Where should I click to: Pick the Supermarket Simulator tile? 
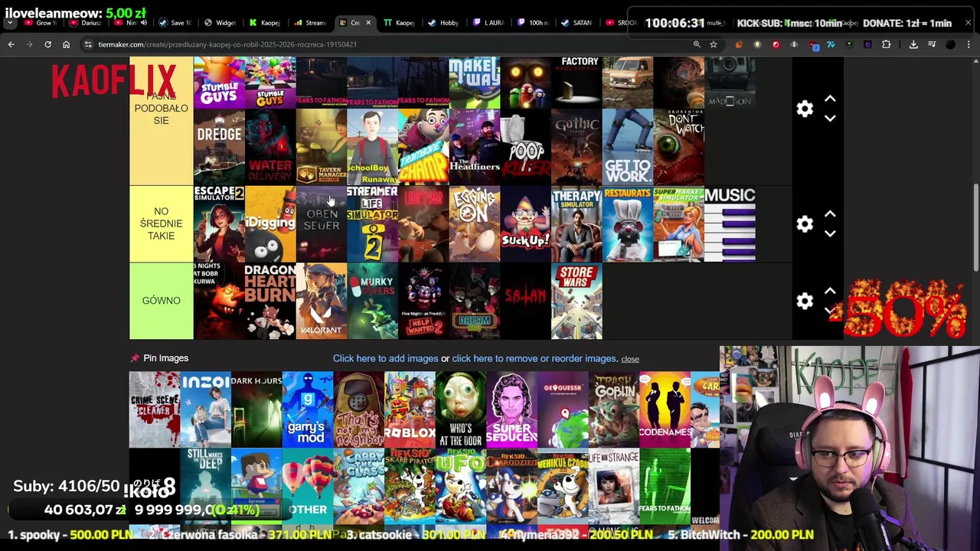pos(679,223)
